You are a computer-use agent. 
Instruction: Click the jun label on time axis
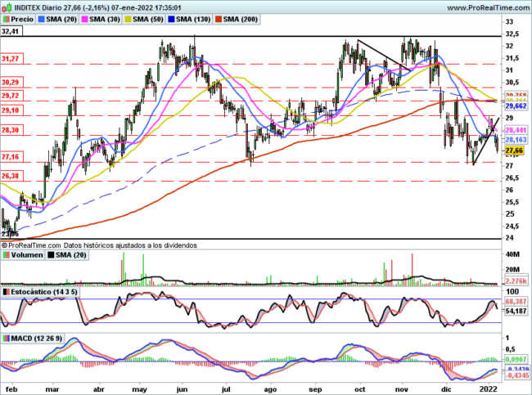182,389
